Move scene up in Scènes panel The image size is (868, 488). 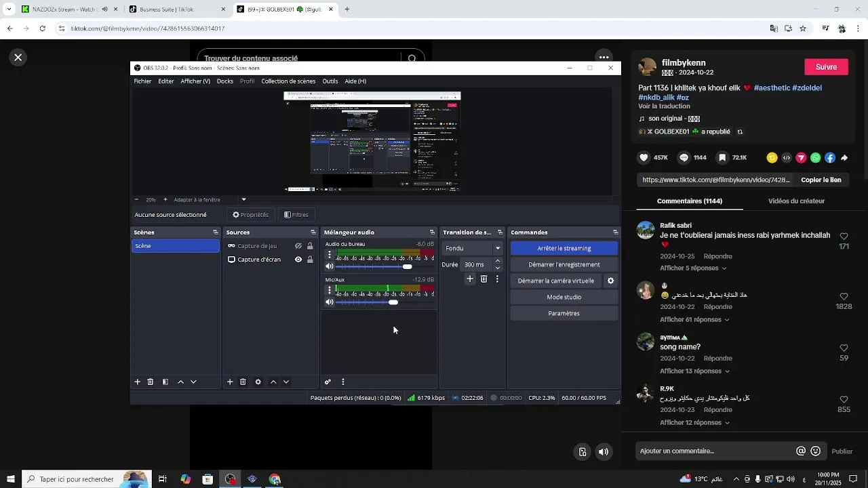[x=180, y=382]
